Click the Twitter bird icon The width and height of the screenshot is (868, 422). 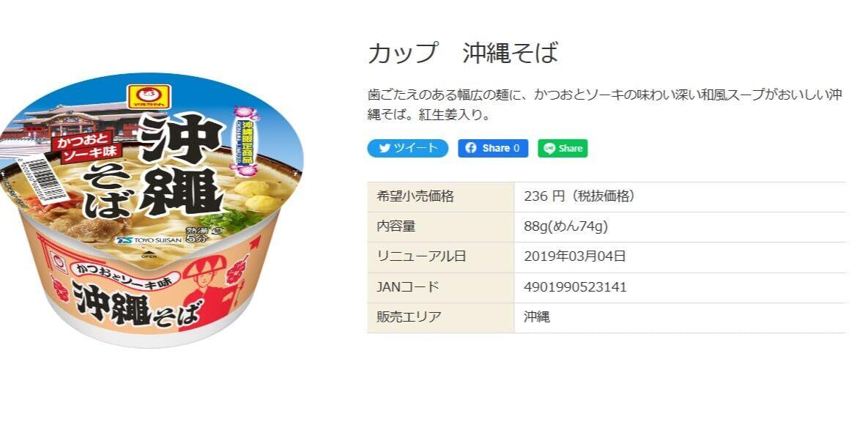coord(385,148)
